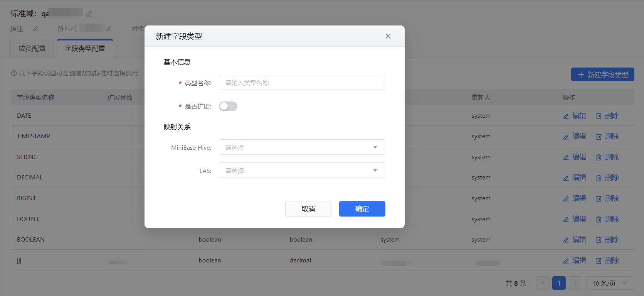The width and height of the screenshot is (644, 296).
Task: Go to the next page arrow
Action: click(575, 283)
